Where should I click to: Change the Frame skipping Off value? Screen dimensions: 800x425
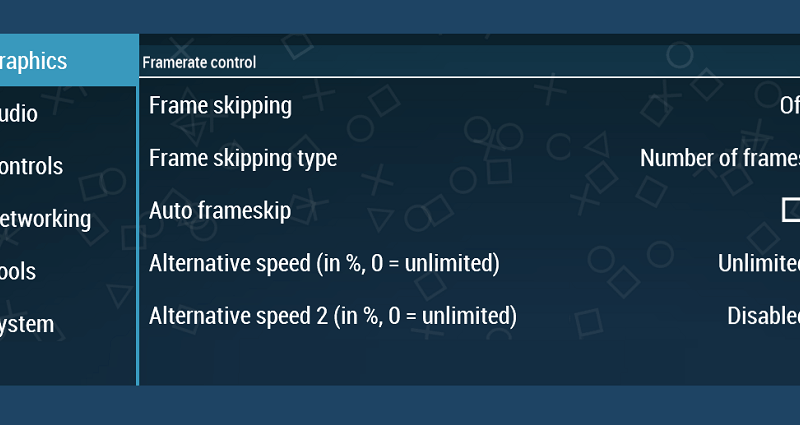point(789,105)
